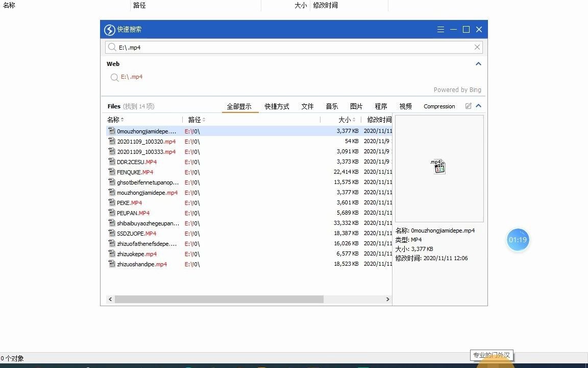The height and width of the screenshot is (368, 588).
Task: Click the mp4 icon beside DDR2CESU.MP4
Action: [112, 162]
